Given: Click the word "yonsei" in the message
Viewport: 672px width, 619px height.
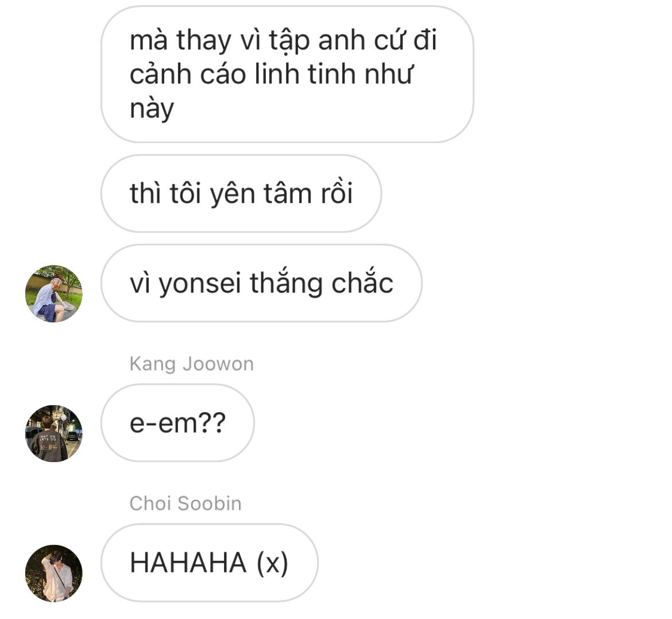Looking at the screenshot, I should [199, 284].
